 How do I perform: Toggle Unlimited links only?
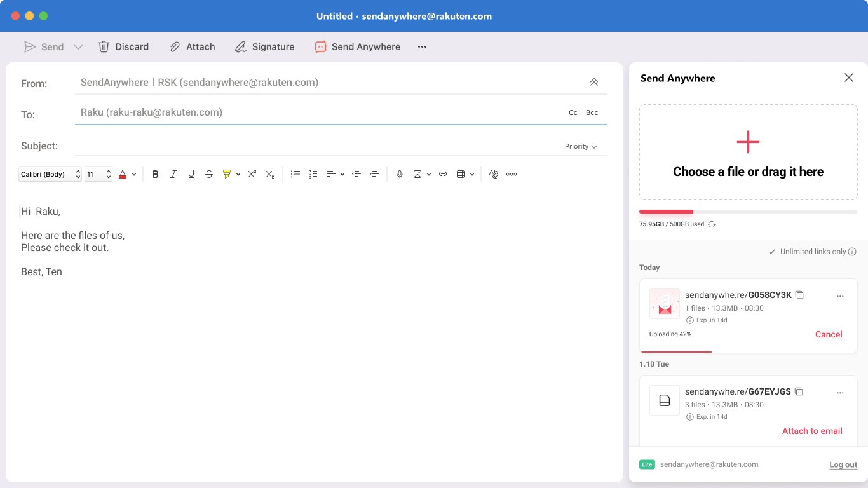click(x=808, y=252)
